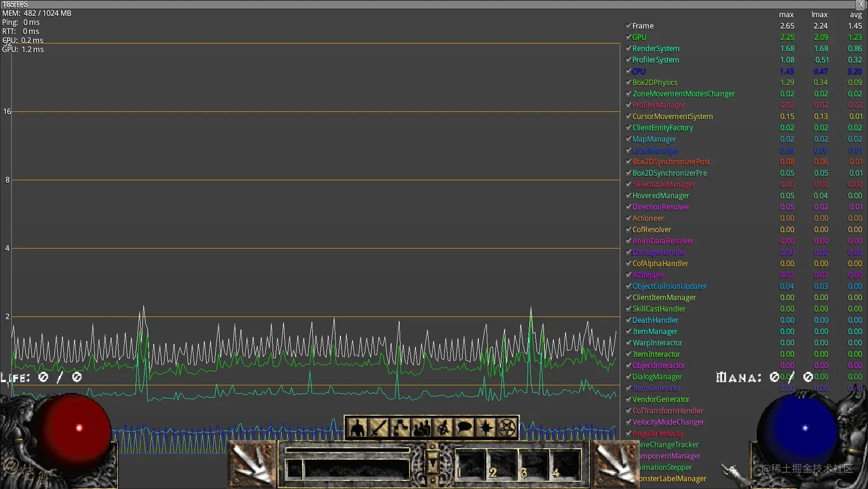Toggle the MapManager checkbox
This screenshot has height=489, width=868.
629,139
